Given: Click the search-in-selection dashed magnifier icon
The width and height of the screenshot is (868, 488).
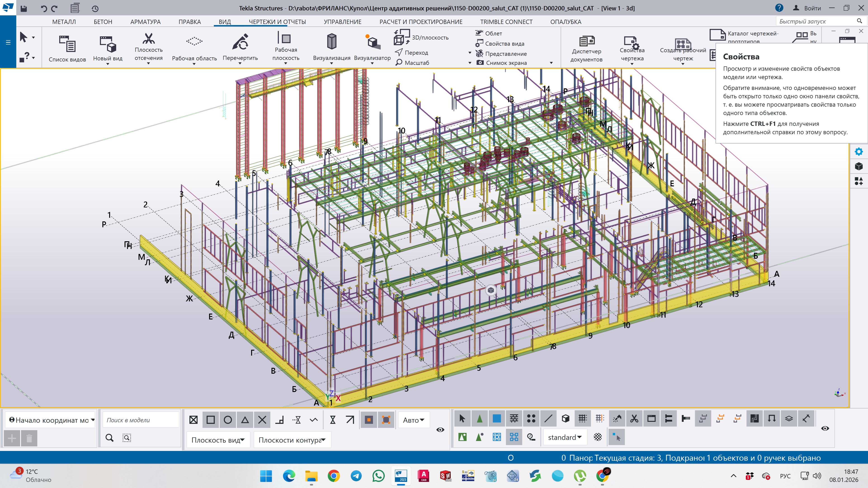Looking at the screenshot, I should (127, 438).
